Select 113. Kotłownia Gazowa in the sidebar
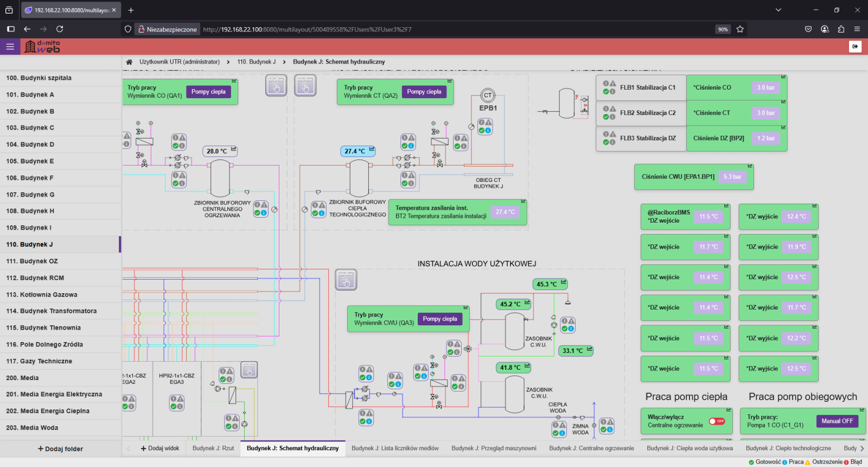The width and height of the screenshot is (868, 467). pyautogui.click(x=42, y=295)
